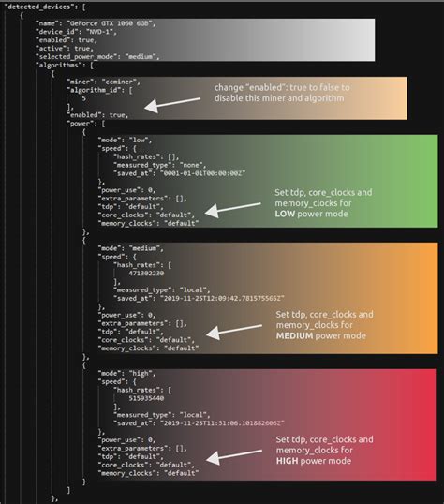This screenshot has height=504, width=444.
Task: Click the "detected_devices" opening bracket line
Action: pos(44,7)
